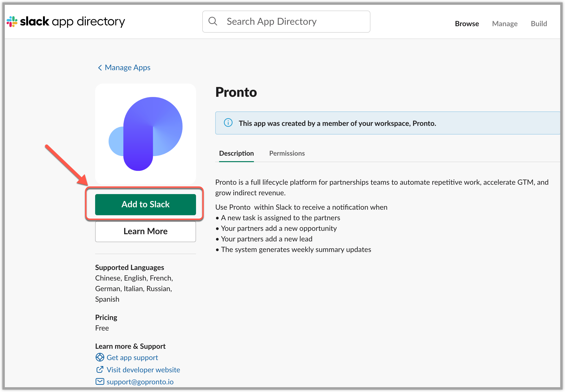Click the Learn More button

(x=145, y=231)
